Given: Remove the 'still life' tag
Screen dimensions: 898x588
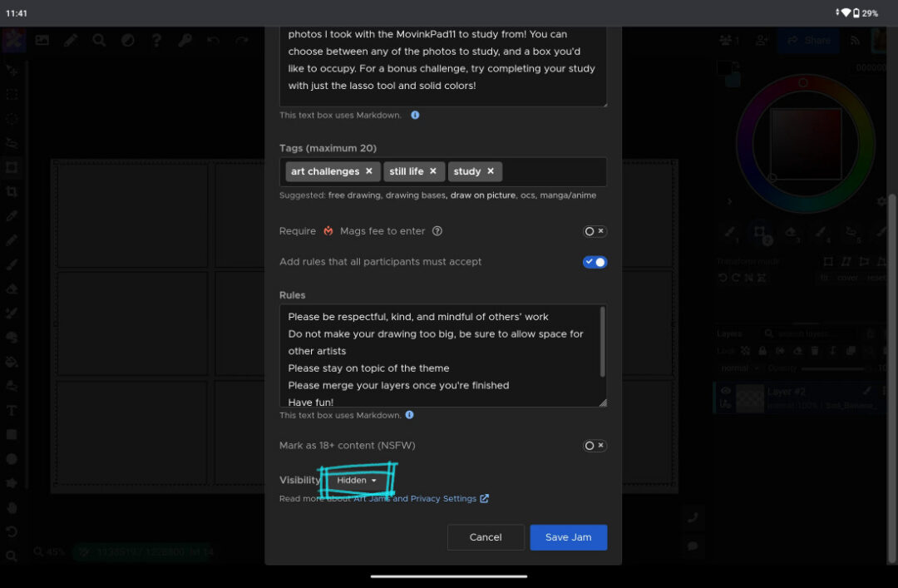Looking at the screenshot, I should click(x=433, y=170).
